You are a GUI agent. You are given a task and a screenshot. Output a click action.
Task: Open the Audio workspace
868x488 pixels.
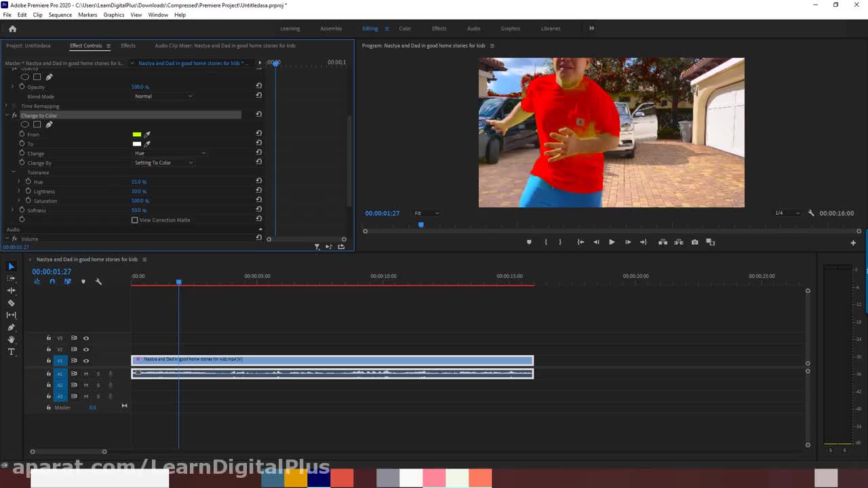pos(473,28)
